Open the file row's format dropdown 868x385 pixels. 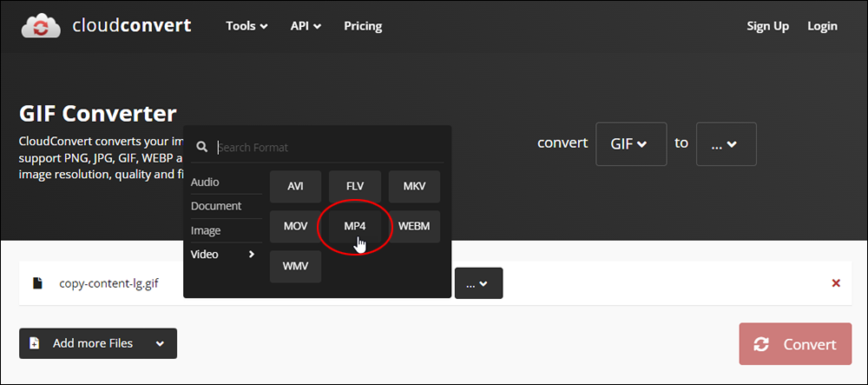(479, 283)
